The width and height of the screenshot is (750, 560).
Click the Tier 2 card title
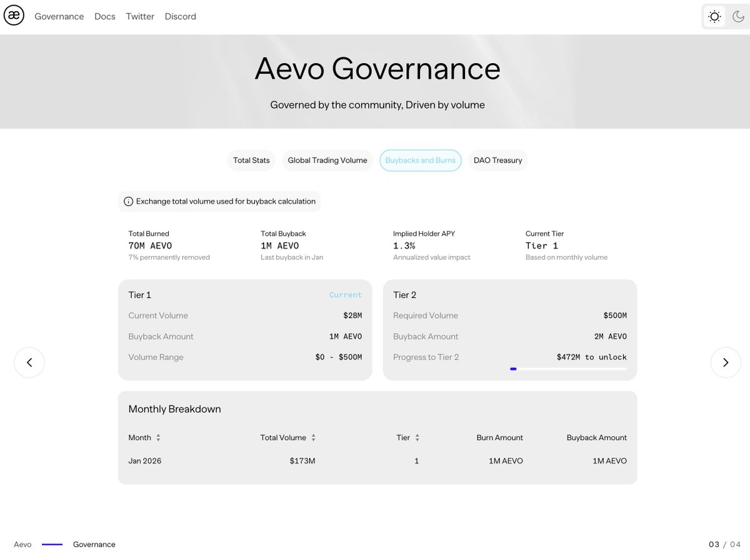click(x=405, y=295)
